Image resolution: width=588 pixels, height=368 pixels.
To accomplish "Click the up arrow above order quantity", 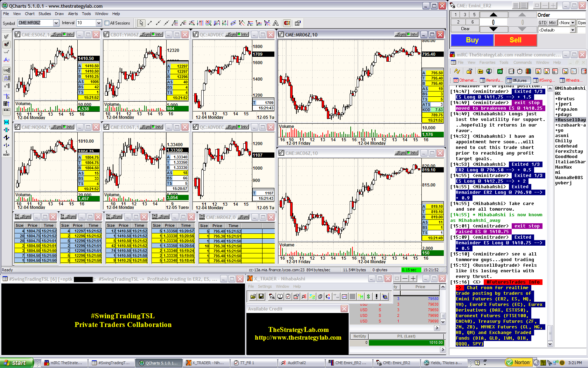I will (x=493, y=15).
